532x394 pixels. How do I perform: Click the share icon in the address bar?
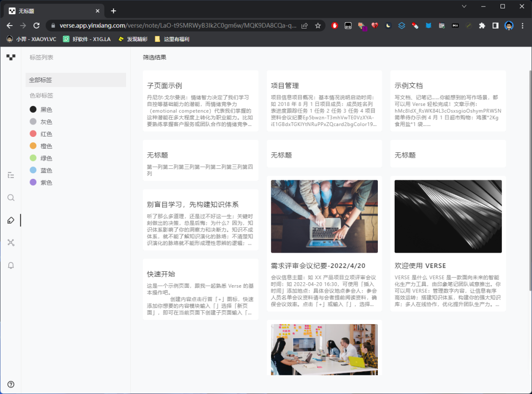coord(304,25)
